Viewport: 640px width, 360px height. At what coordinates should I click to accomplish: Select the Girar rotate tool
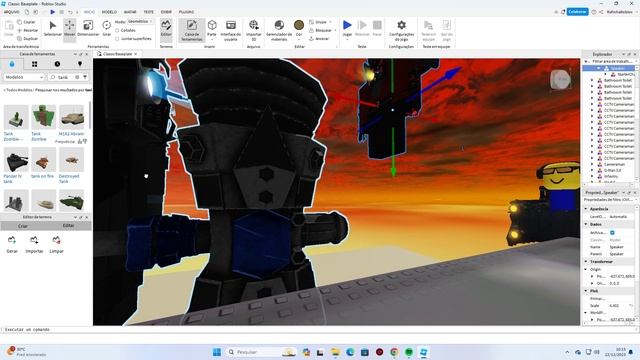pos(107,29)
